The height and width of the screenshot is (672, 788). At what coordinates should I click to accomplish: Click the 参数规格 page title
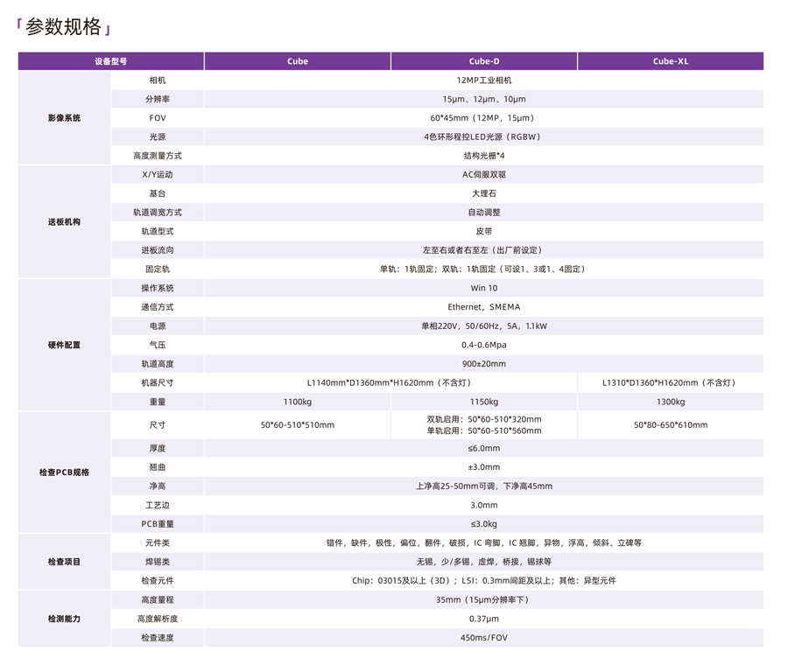(x=63, y=27)
